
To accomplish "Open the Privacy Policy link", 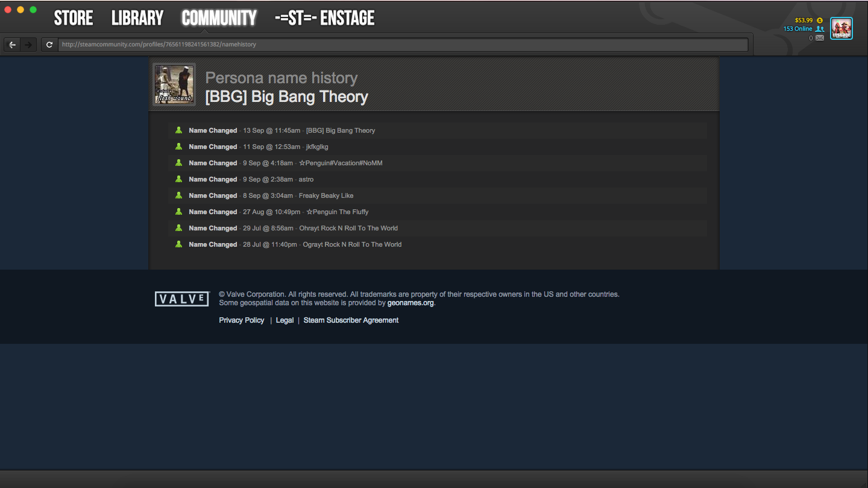I will click(242, 320).
